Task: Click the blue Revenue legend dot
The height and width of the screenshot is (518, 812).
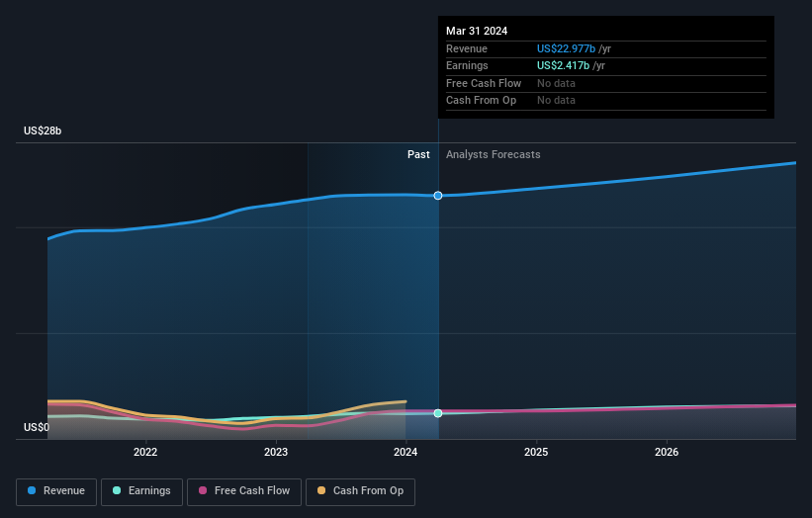Action: pyautogui.click(x=32, y=490)
